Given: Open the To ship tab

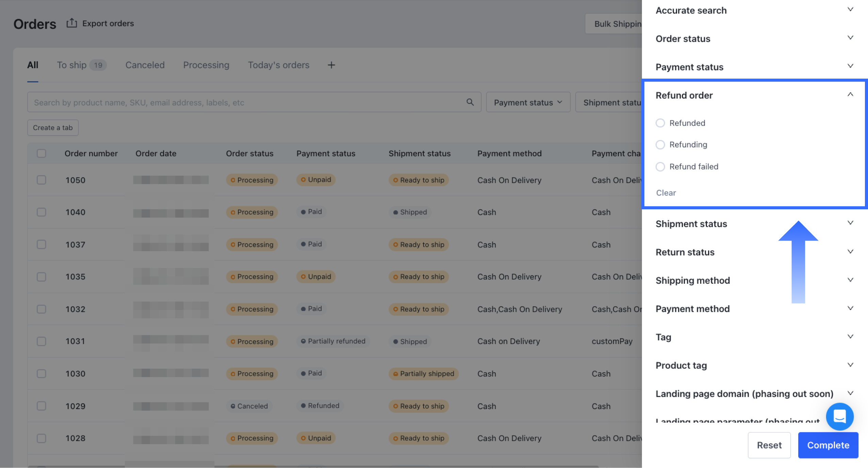Looking at the screenshot, I should coord(72,65).
